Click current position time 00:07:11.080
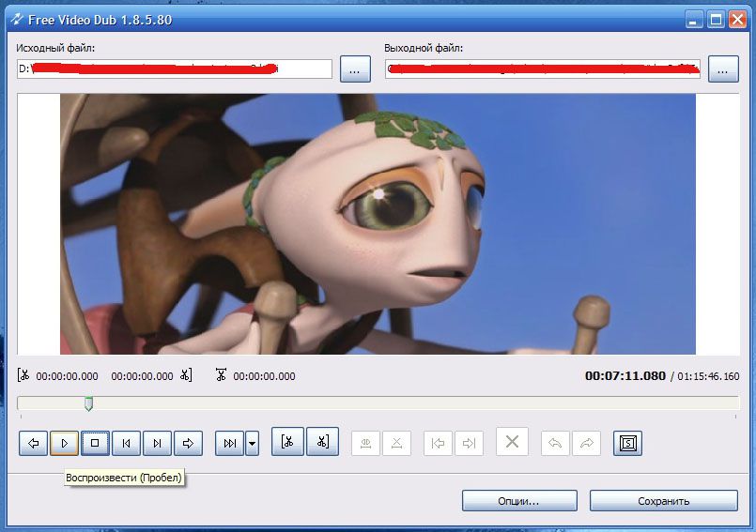 pos(625,376)
